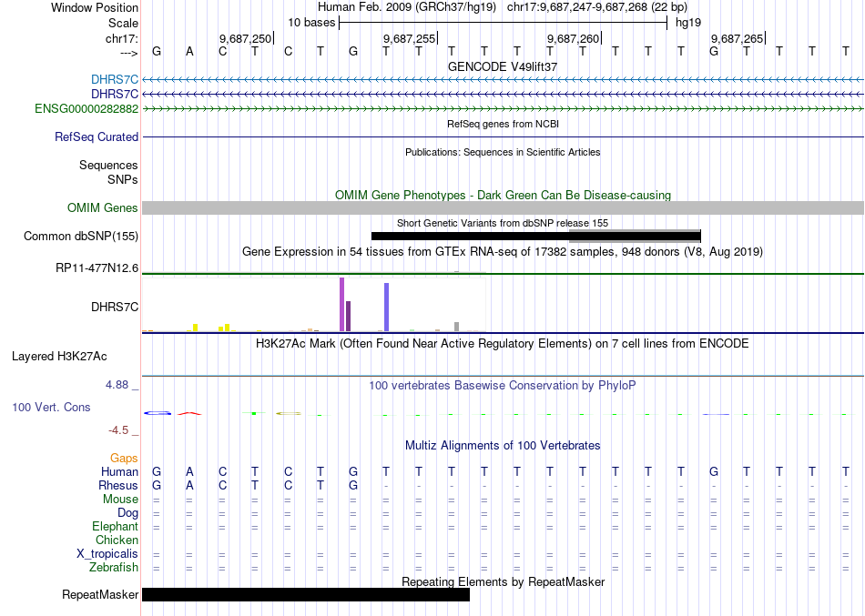Click the Gaps row label

point(124,459)
